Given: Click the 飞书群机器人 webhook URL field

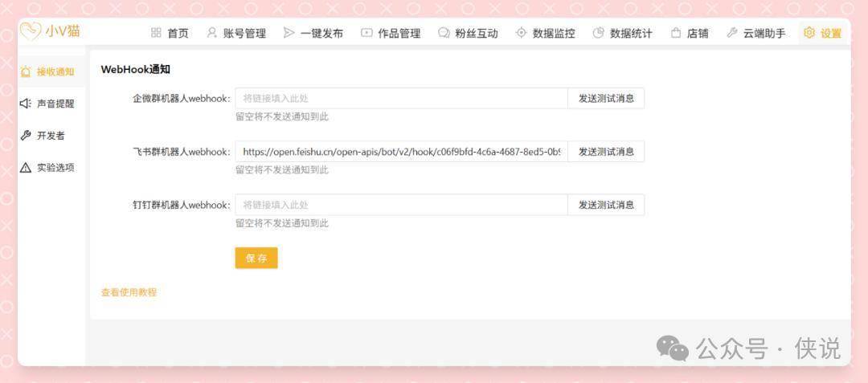Looking at the screenshot, I should tap(401, 152).
